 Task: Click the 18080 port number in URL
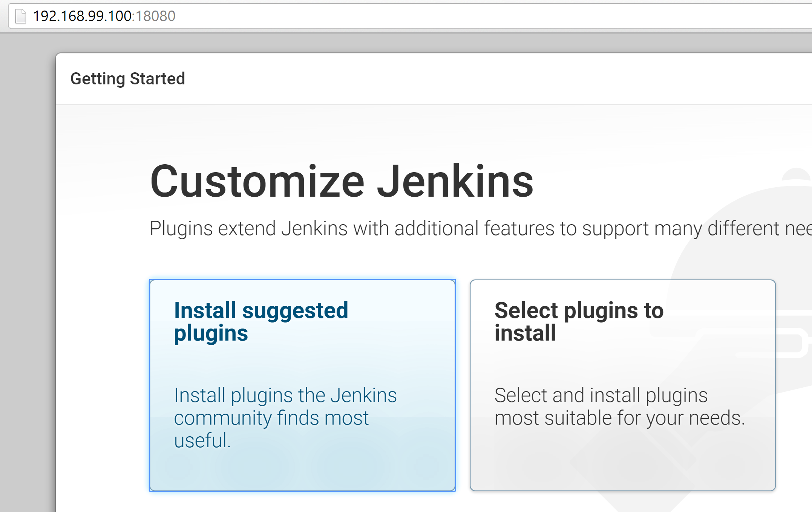(x=155, y=16)
